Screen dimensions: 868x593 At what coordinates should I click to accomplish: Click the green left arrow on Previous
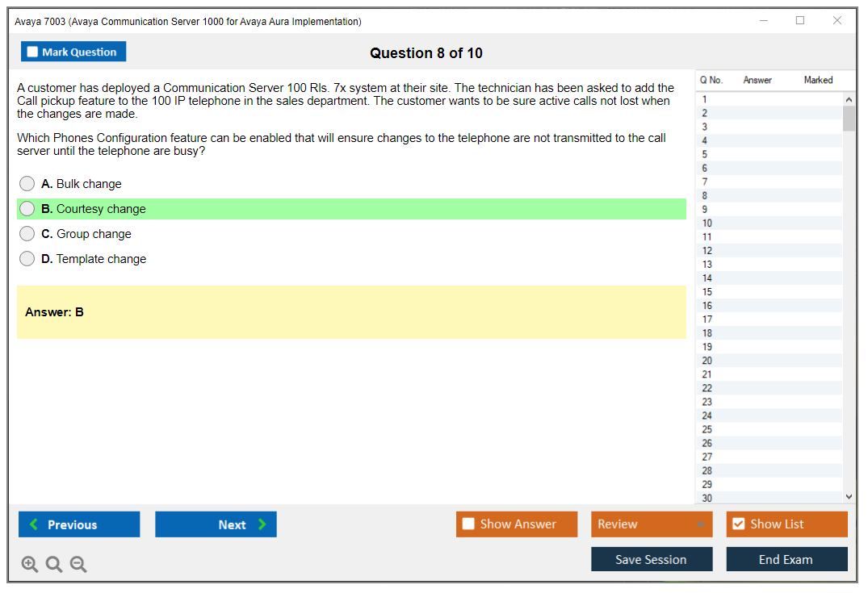(x=34, y=524)
